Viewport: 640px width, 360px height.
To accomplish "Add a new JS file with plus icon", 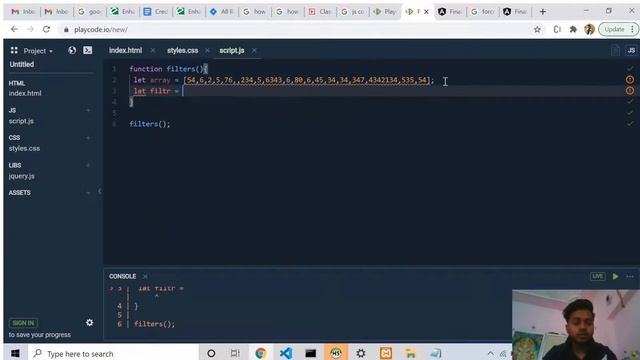I will [x=88, y=110].
